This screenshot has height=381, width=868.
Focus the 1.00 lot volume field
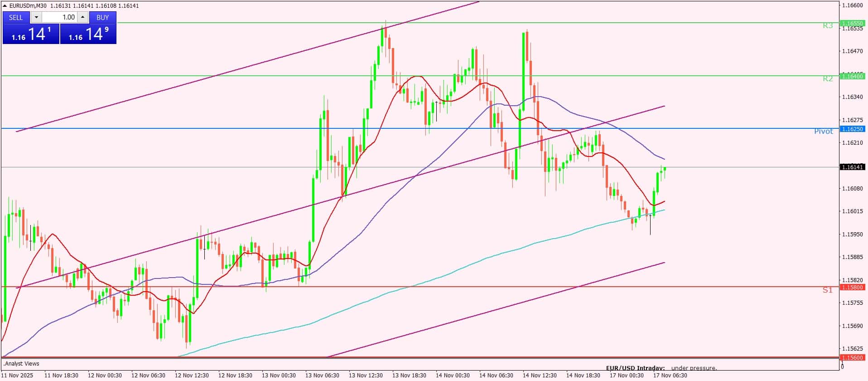(60, 17)
